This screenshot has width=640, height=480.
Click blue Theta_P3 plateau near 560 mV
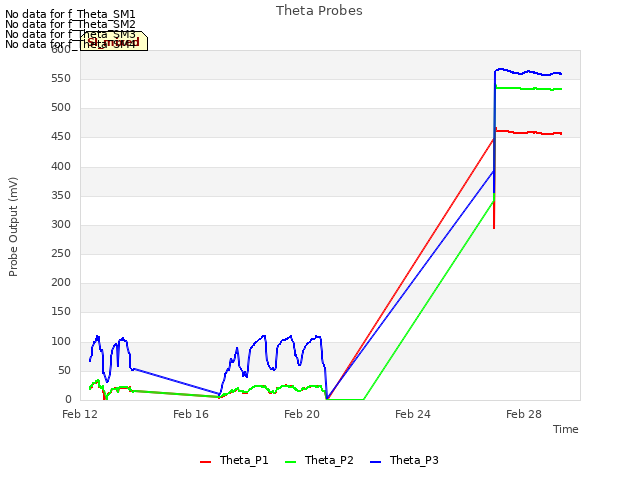pyautogui.click(x=529, y=72)
